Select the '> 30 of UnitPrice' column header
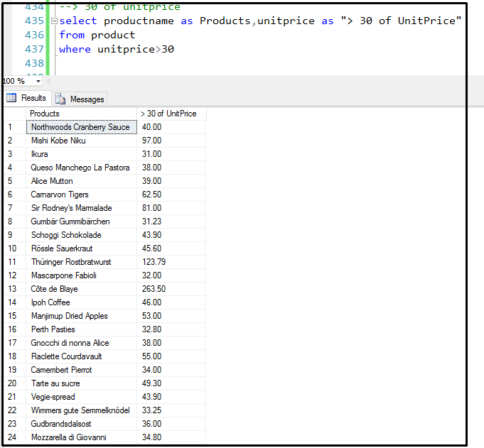 [x=171, y=114]
